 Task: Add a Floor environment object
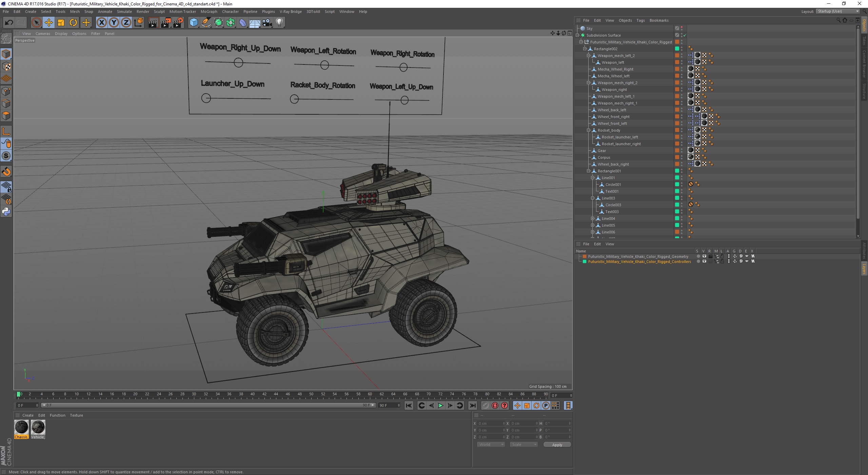tap(255, 23)
